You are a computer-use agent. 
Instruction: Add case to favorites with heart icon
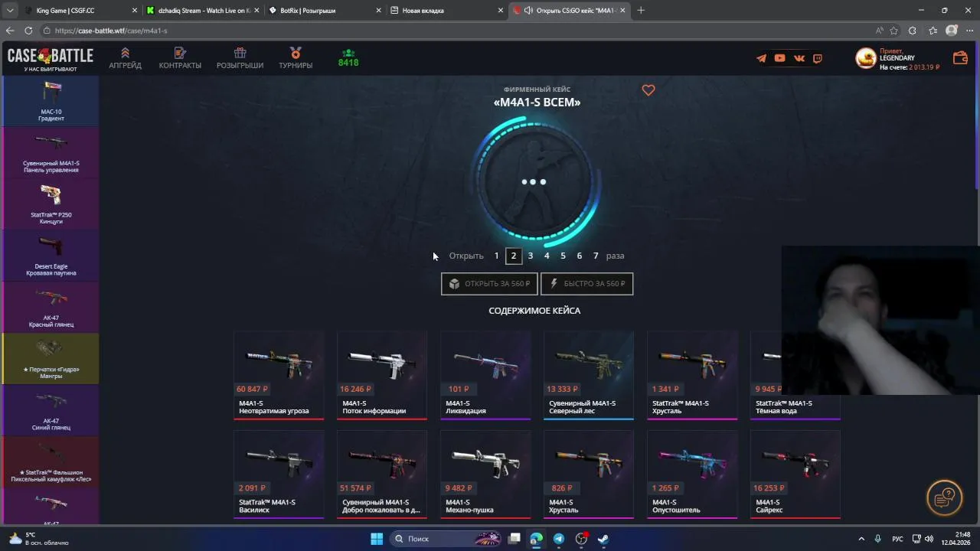point(648,90)
